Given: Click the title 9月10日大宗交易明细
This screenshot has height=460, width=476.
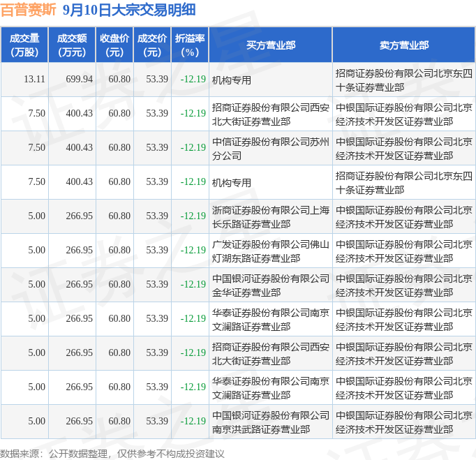Looking at the screenshot, I should 129,10.
